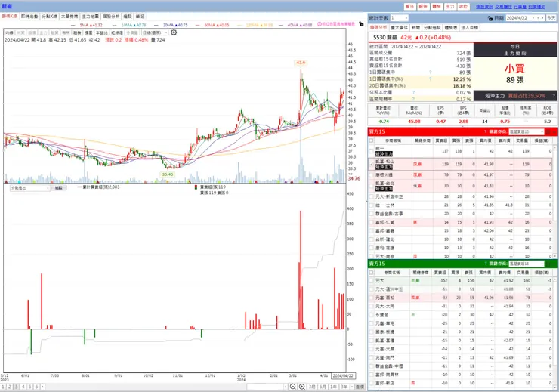
Task: Open the 日線(還原) period dropdown
Action: (155, 32)
